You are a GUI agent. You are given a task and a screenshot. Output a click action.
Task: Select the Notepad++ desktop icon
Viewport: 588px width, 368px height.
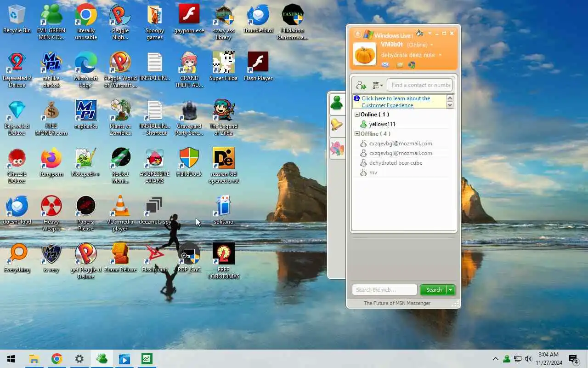point(86,161)
